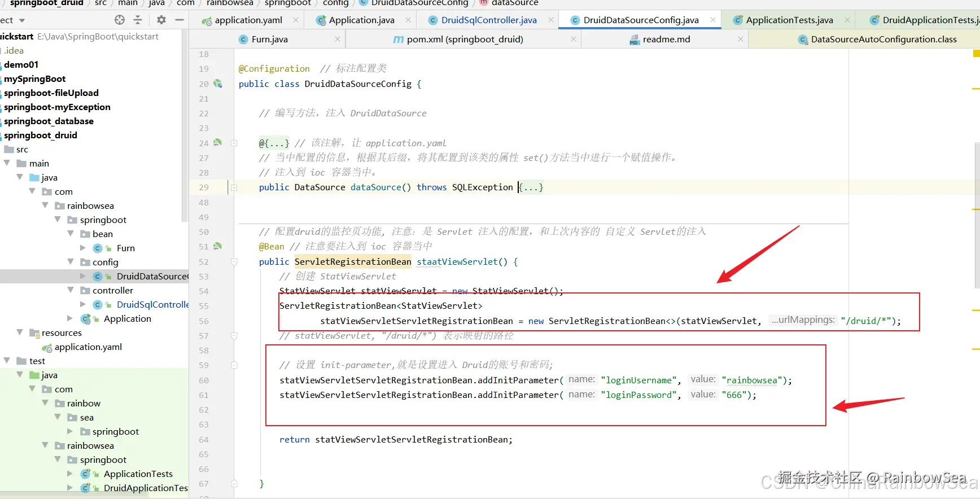The image size is (980, 499).
Task: Select springboot-myException module
Action: coord(57,107)
